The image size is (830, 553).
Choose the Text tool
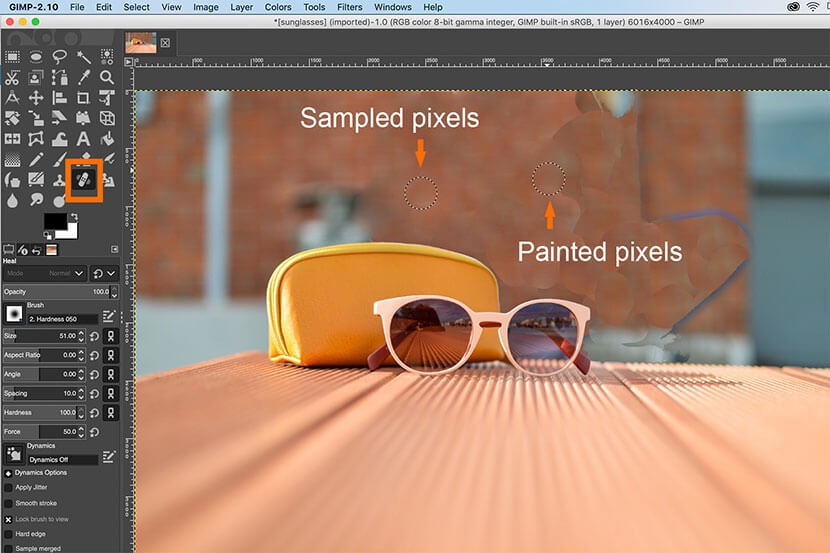click(x=83, y=139)
